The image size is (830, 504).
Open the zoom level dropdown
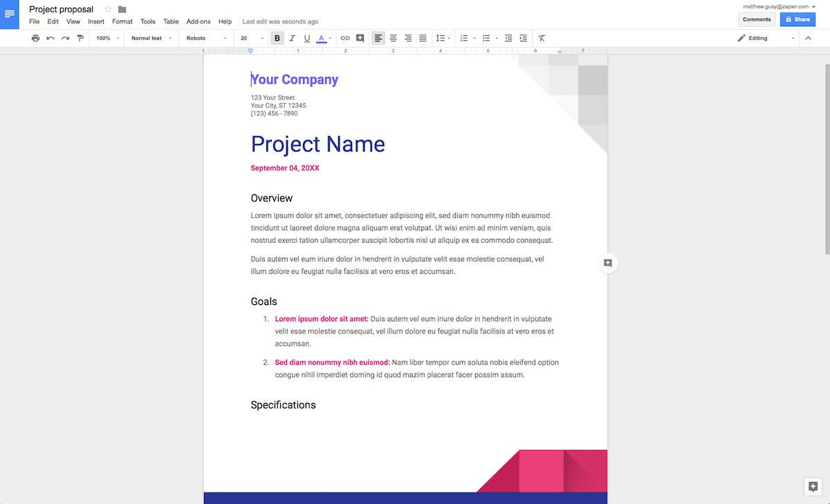[106, 38]
